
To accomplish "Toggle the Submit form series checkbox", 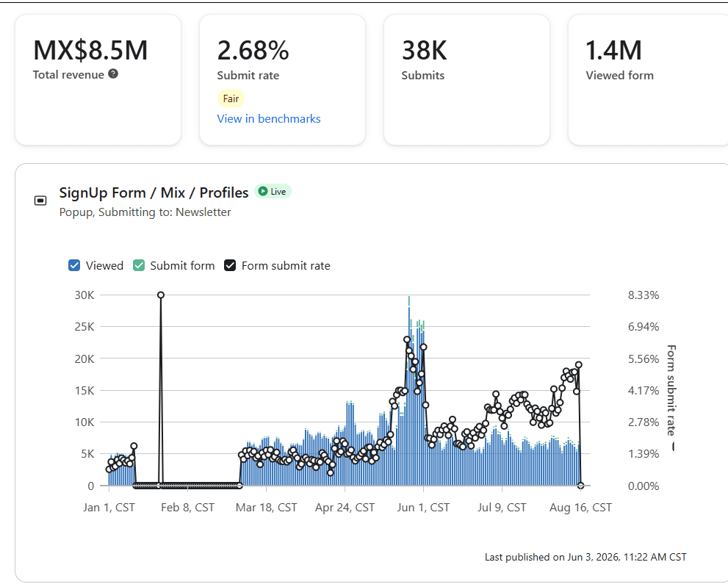I will [138, 265].
